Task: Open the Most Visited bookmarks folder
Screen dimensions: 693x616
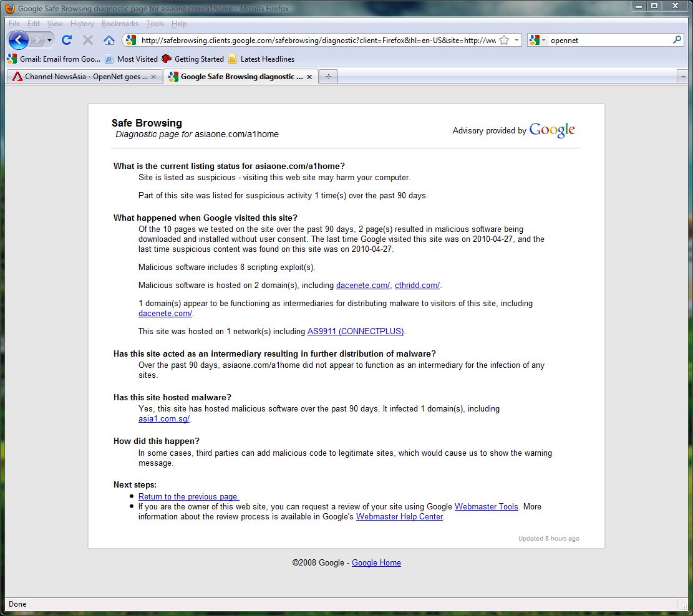Action: tap(131, 59)
